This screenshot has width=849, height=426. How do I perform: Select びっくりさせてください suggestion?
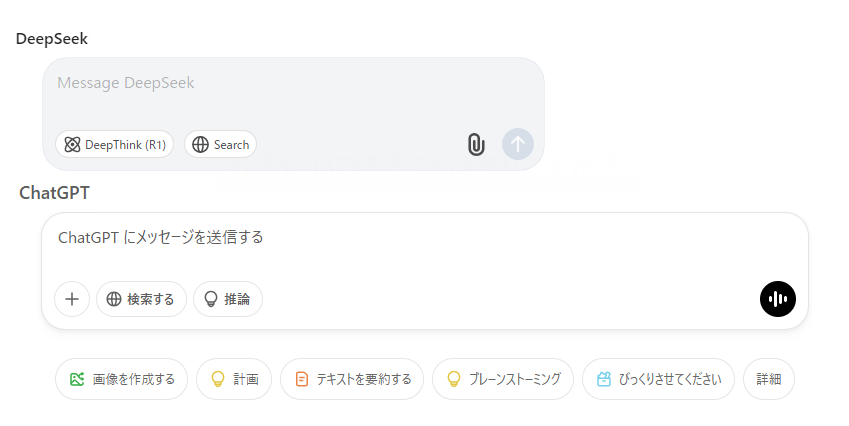tap(658, 379)
